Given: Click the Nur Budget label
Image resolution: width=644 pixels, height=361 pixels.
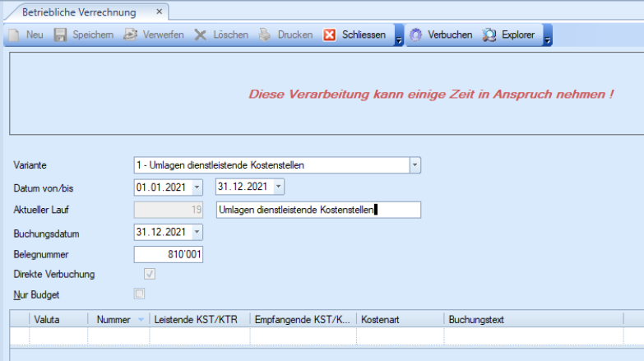Looking at the screenshot, I should [36, 295].
